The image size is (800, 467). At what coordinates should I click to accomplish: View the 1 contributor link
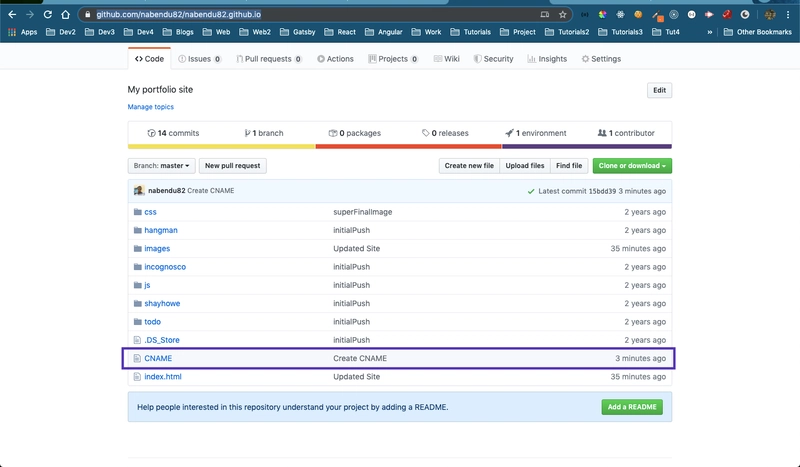pyautogui.click(x=626, y=133)
